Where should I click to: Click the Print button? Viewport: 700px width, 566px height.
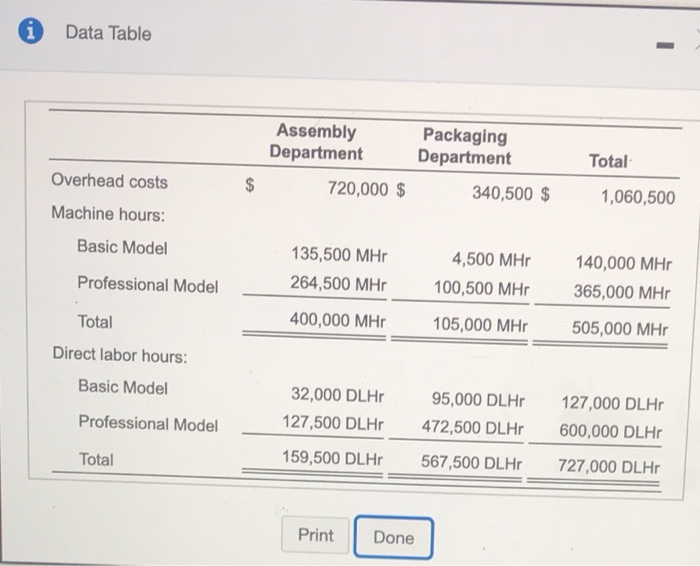coord(316,535)
